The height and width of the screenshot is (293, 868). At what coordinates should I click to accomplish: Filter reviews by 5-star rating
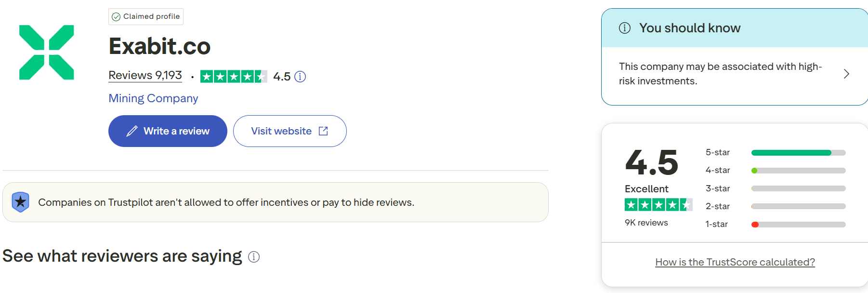pos(775,153)
